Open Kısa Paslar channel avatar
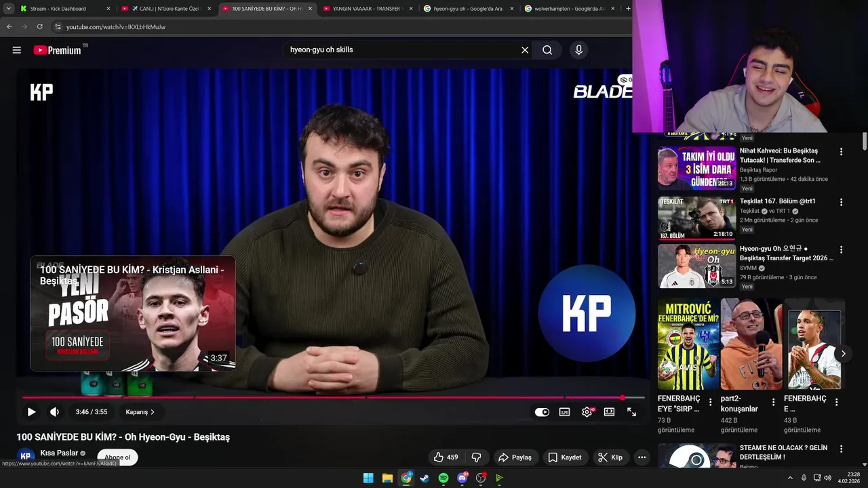Image resolution: width=868 pixels, height=488 pixels. coord(26,457)
